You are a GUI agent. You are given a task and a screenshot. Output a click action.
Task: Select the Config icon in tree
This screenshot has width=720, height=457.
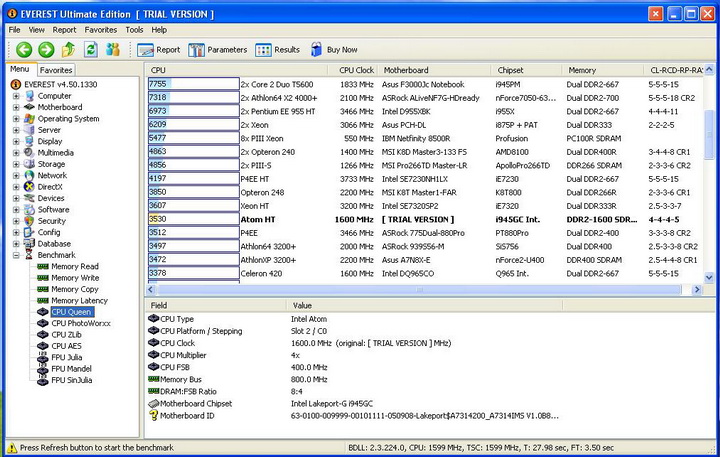[29, 232]
